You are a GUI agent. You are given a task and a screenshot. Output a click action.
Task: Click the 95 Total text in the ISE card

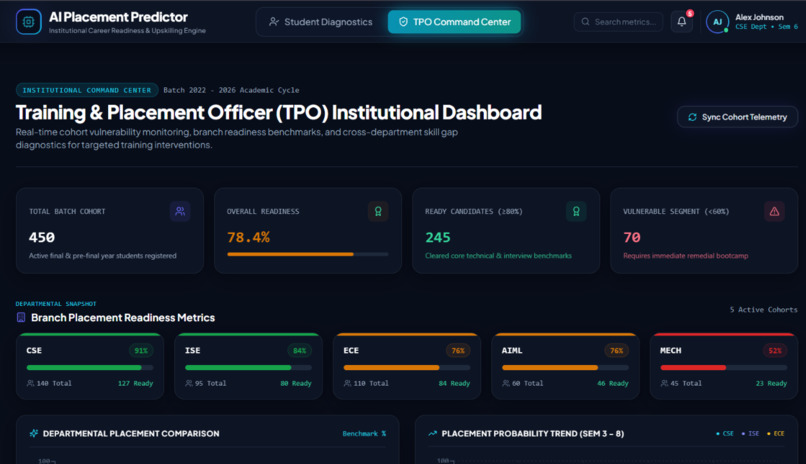click(x=211, y=383)
